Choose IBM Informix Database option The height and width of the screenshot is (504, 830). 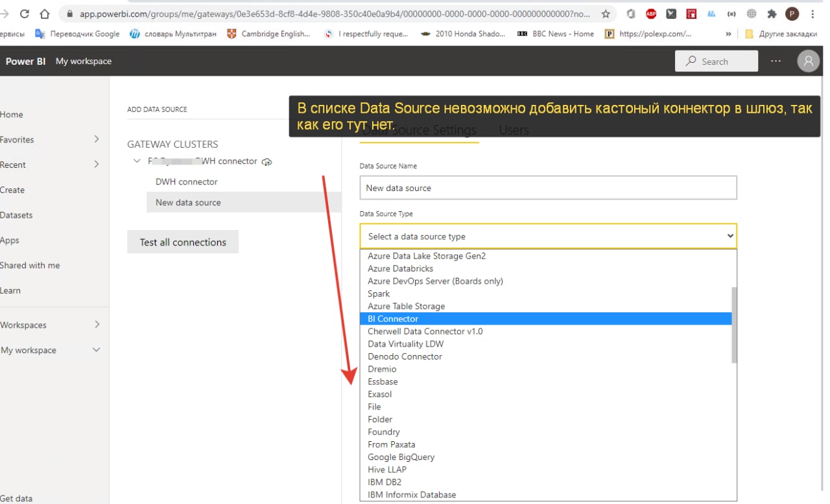click(545, 494)
